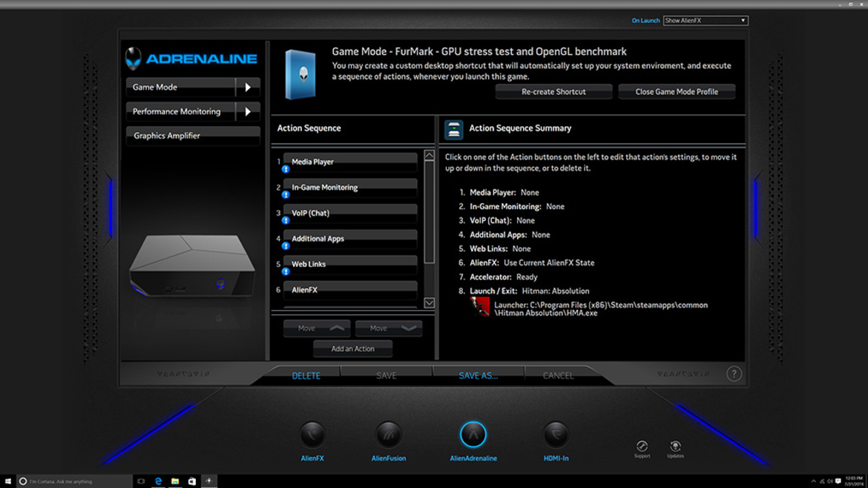Screen dimensions: 868x488
Task: Open the Store from the taskbar
Action: (192, 481)
